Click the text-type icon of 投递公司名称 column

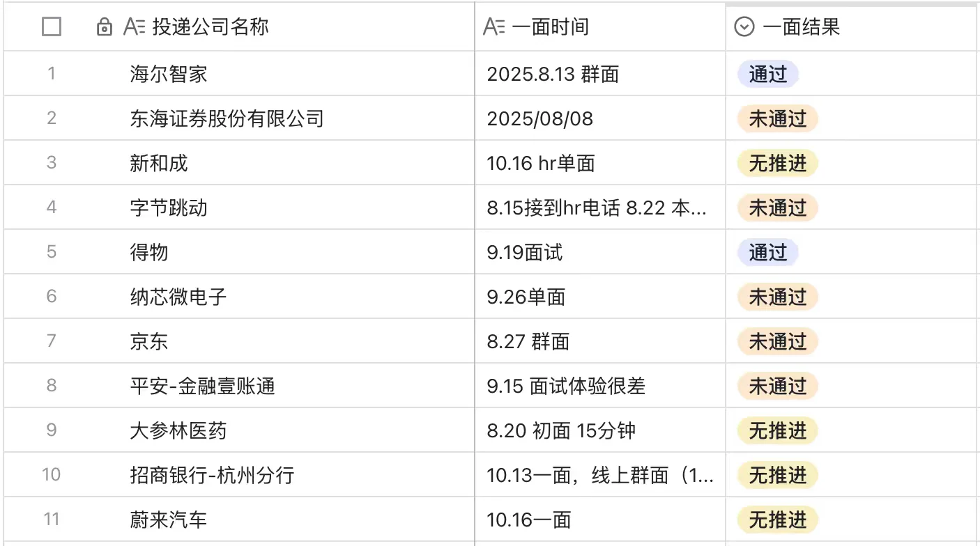point(134,27)
